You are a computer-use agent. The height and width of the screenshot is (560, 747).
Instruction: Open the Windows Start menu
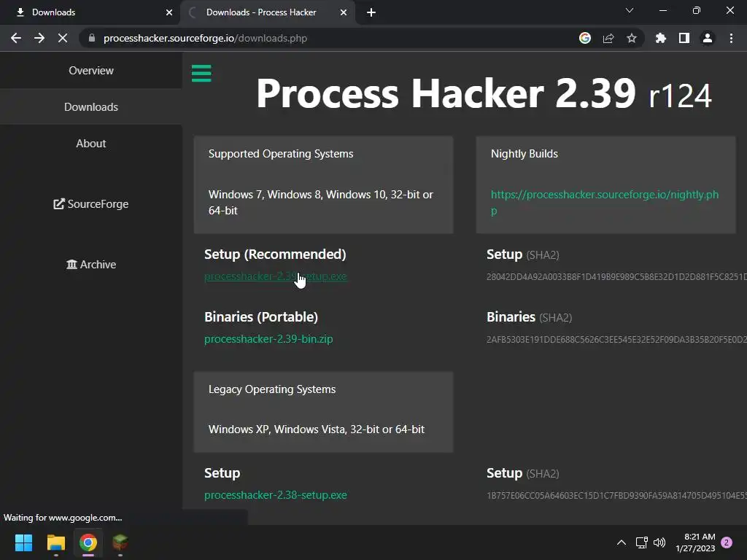pyautogui.click(x=23, y=542)
